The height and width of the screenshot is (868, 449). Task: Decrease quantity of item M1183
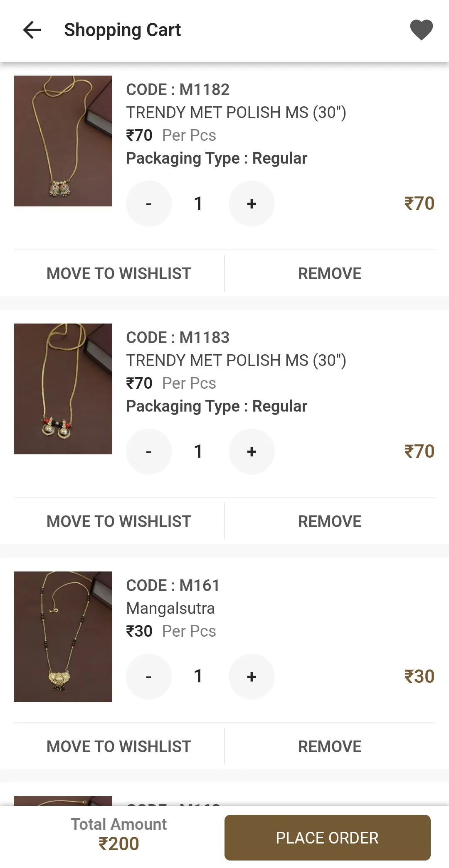(x=149, y=451)
